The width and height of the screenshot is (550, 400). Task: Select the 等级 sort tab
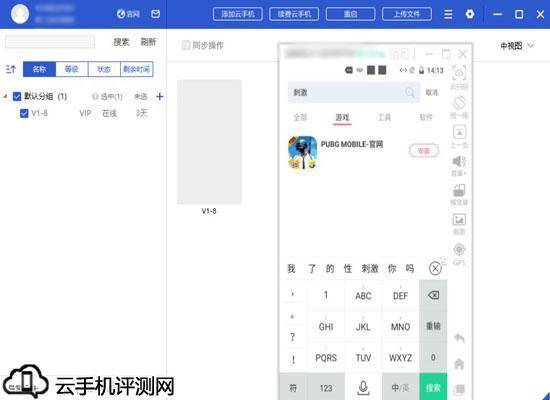pos(72,69)
